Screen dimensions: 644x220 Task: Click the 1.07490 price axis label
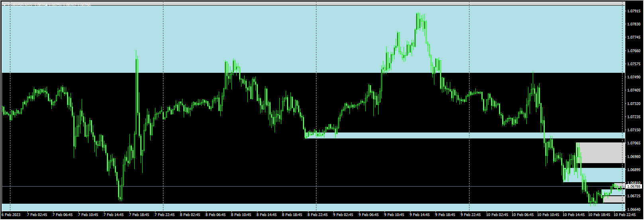pyautogui.click(x=634, y=77)
